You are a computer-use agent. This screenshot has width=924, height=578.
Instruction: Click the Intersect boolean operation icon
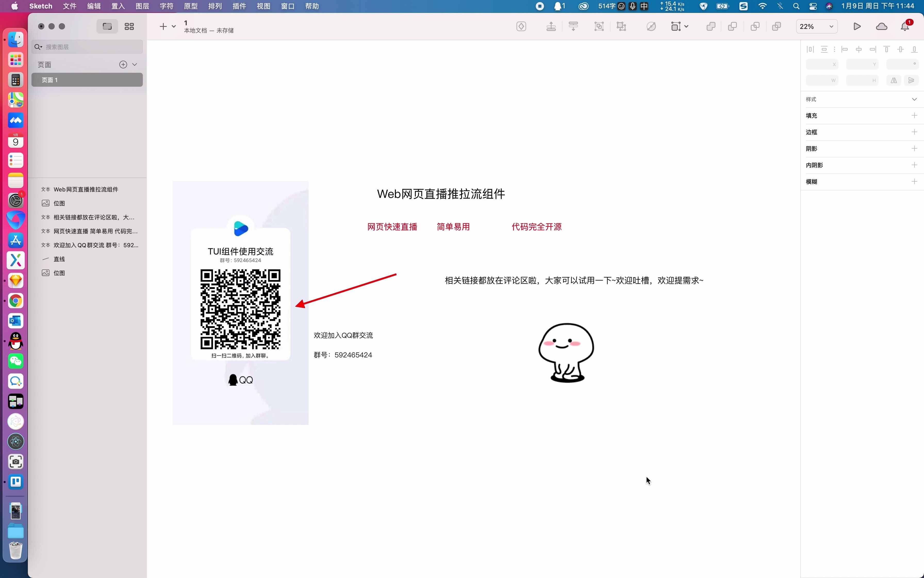pyautogui.click(x=755, y=26)
